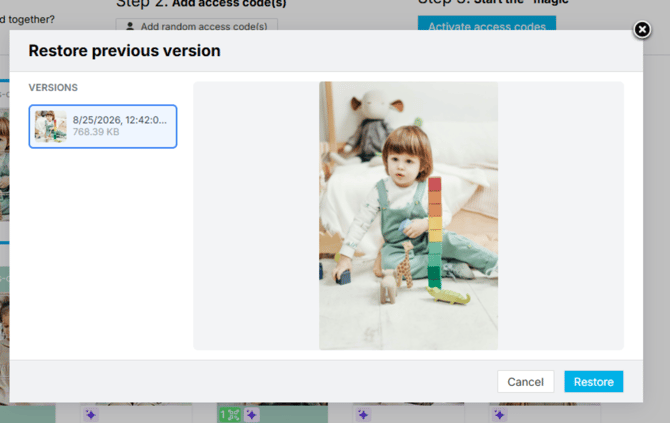Click the Restore button
The width and height of the screenshot is (670, 423).
[x=594, y=382]
